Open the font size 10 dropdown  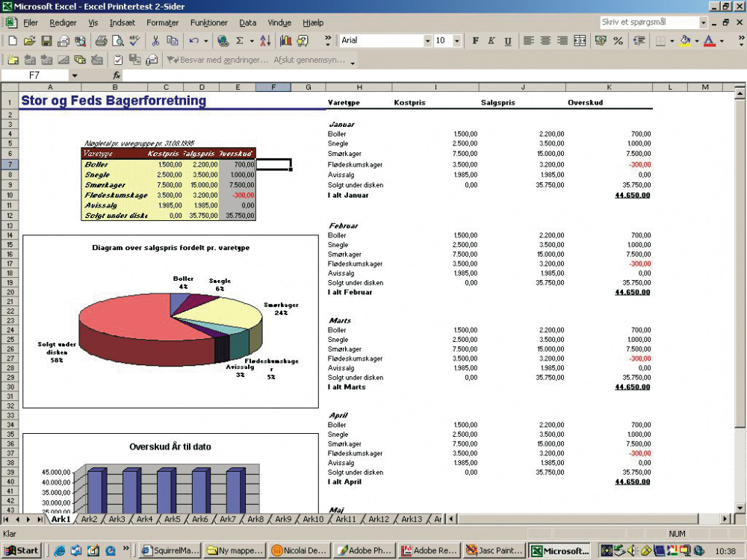457,41
